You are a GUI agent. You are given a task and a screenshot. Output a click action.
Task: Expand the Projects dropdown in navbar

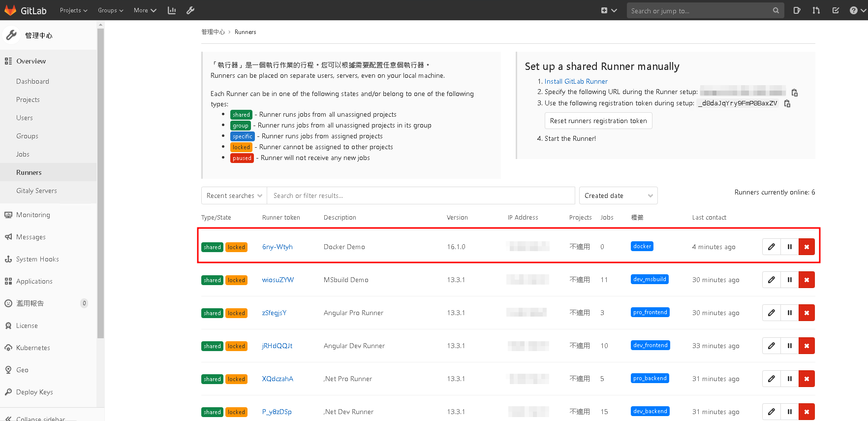(74, 10)
